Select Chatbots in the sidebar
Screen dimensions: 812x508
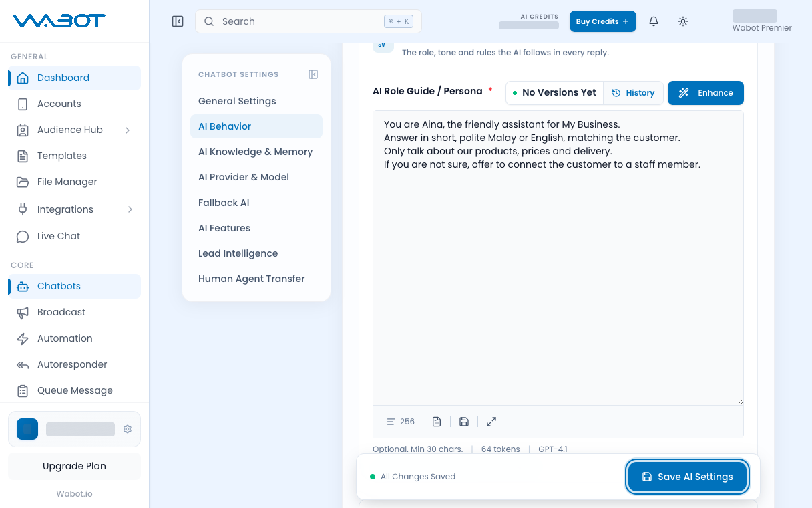click(x=75, y=286)
